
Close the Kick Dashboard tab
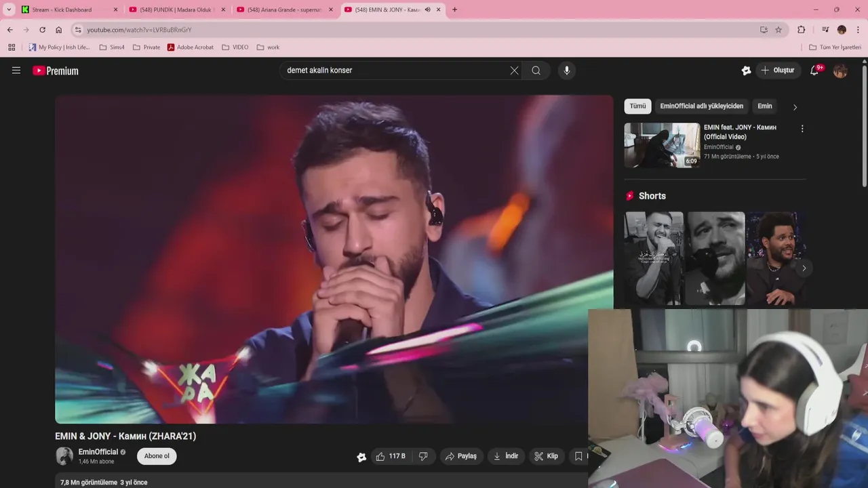click(115, 9)
